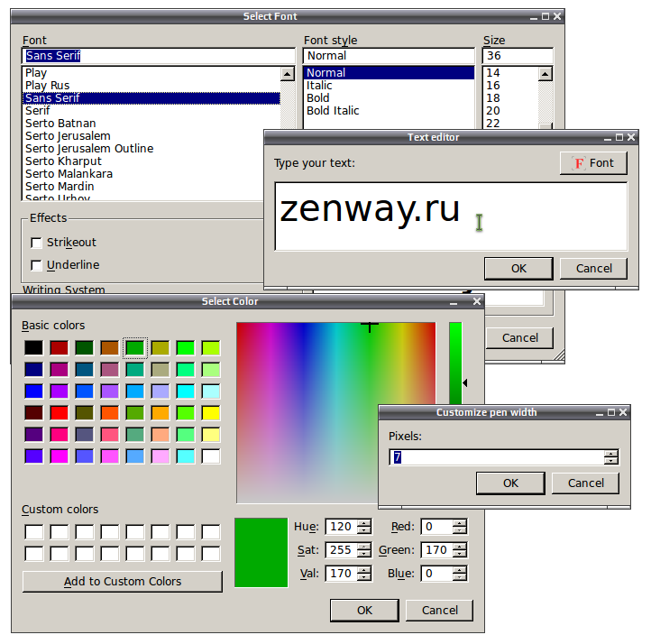Cancel the Customize pen width dialog
Screen dimensions: 651x644
coord(585,483)
